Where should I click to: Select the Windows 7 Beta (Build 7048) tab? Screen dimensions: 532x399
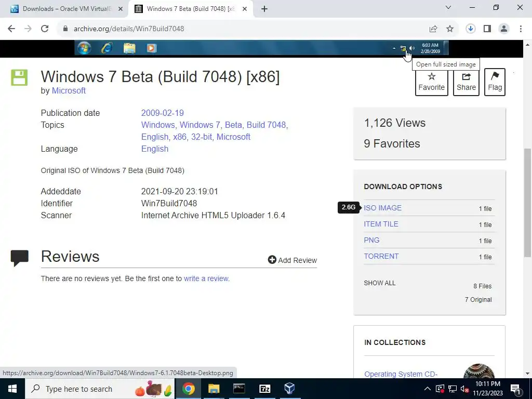tap(190, 9)
